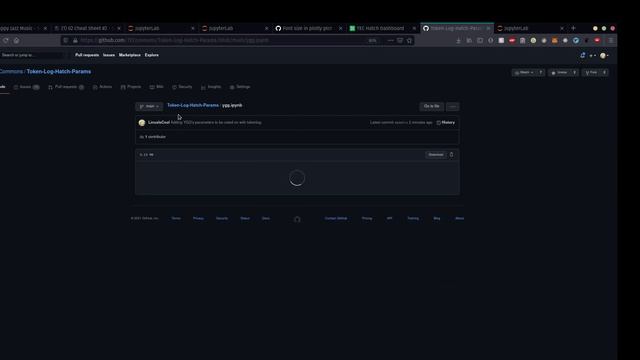640x360 pixels.
Task: Open the more options ellipsis button
Action: click(452, 107)
